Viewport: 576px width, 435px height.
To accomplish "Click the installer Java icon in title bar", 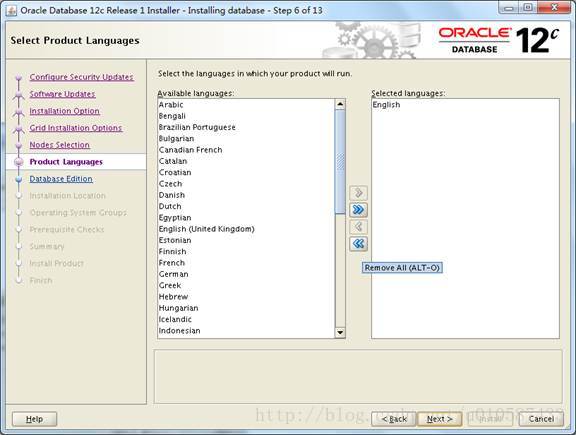I will tap(11, 10).
